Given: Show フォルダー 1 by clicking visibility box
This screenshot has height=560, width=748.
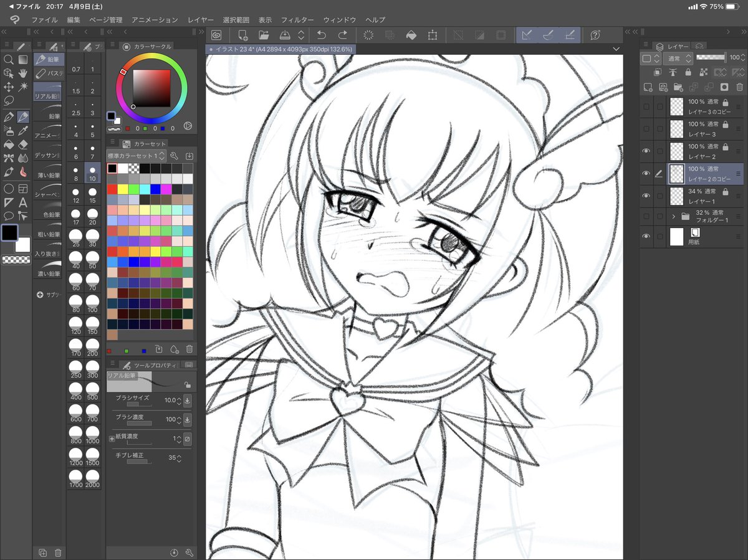Looking at the screenshot, I should point(646,217).
